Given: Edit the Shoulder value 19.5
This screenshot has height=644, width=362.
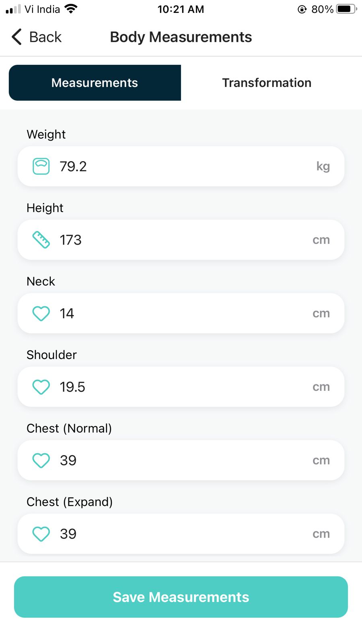Looking at the screenshot, I should 72,387.
